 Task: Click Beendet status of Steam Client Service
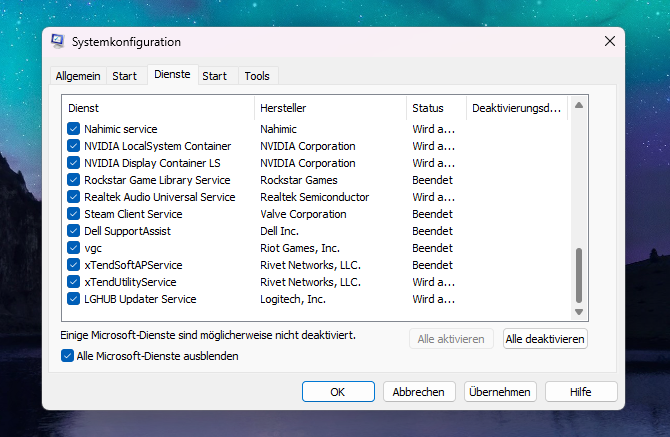click(x=432, y=214)
